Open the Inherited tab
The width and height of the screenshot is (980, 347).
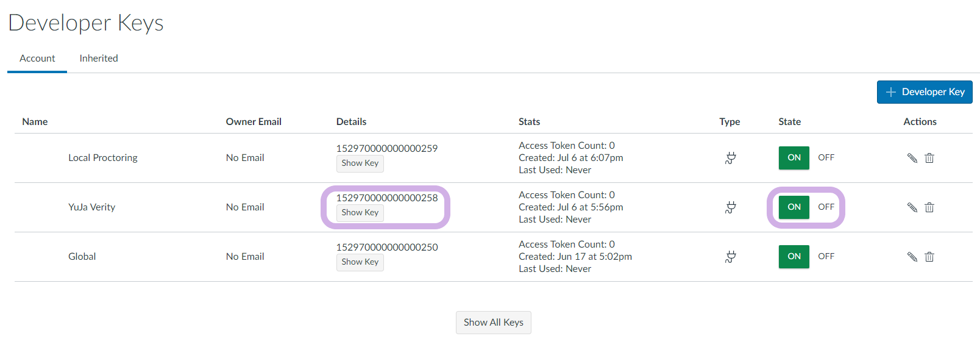pyautogui.click(x=99, y=59)
